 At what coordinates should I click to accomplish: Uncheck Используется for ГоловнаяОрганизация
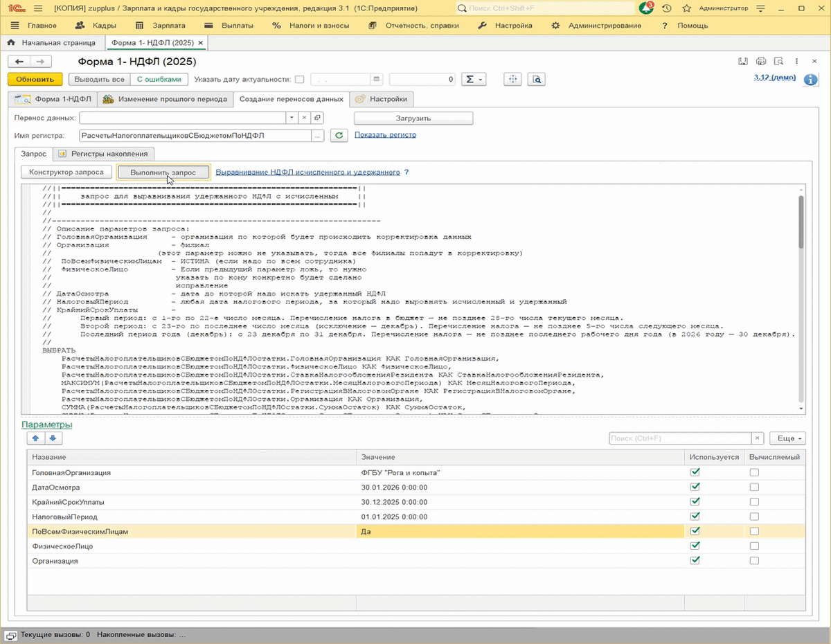coord(695,472)
